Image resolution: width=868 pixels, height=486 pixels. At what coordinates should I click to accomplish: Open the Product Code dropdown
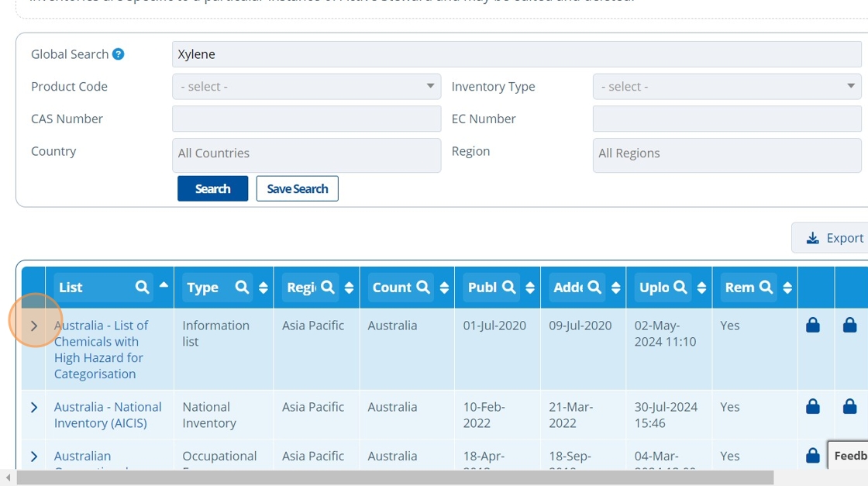point(307,86)
